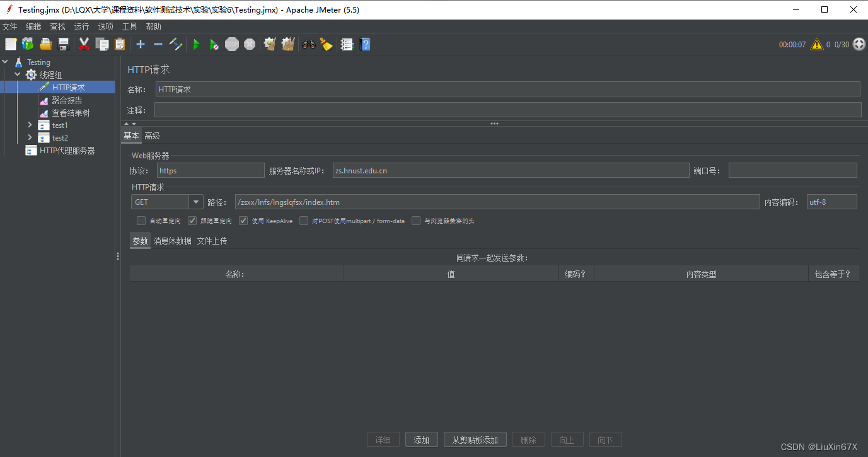Image resolution: width=868 pixels, height=457 pixels.
Task: Expand all nodes with the plus icon
Action: (141, 44)
